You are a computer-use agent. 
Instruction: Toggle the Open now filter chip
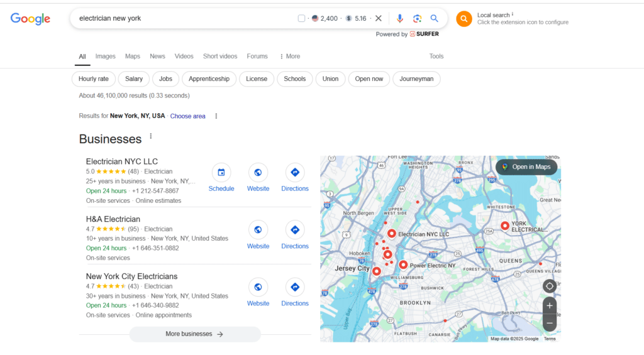(x=369, y=79)
